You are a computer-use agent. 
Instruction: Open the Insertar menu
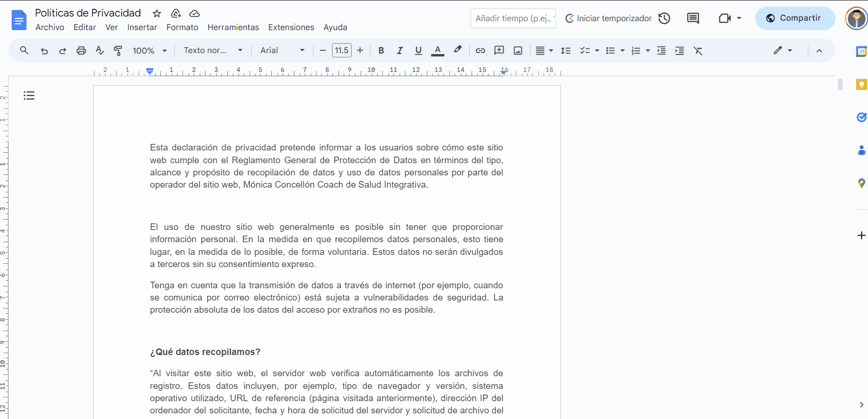point(142,27)
